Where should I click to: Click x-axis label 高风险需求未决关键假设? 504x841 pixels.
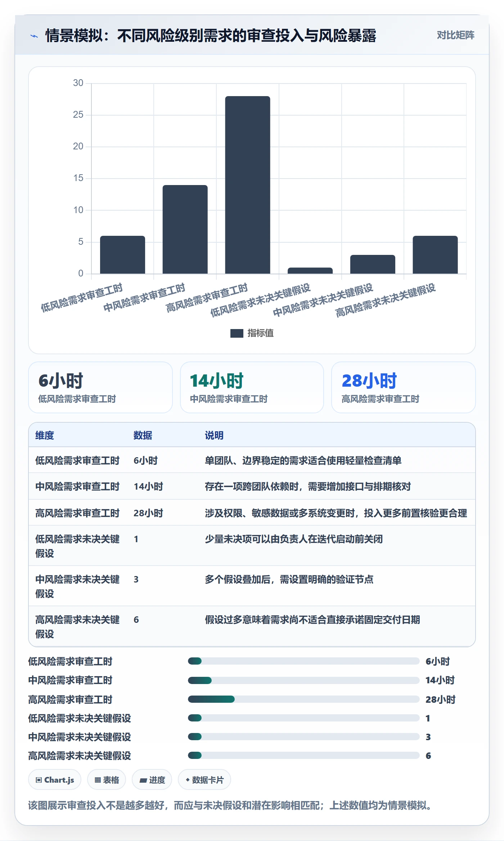385,300
